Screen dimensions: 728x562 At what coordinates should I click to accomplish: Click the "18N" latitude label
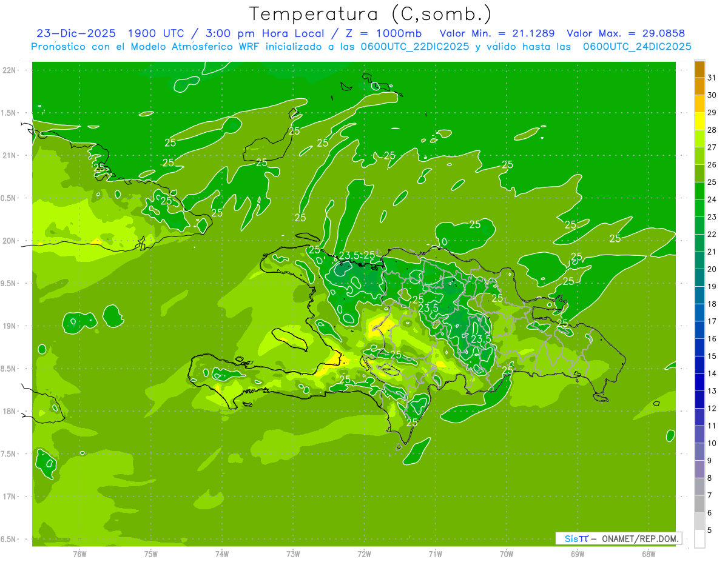9,411
